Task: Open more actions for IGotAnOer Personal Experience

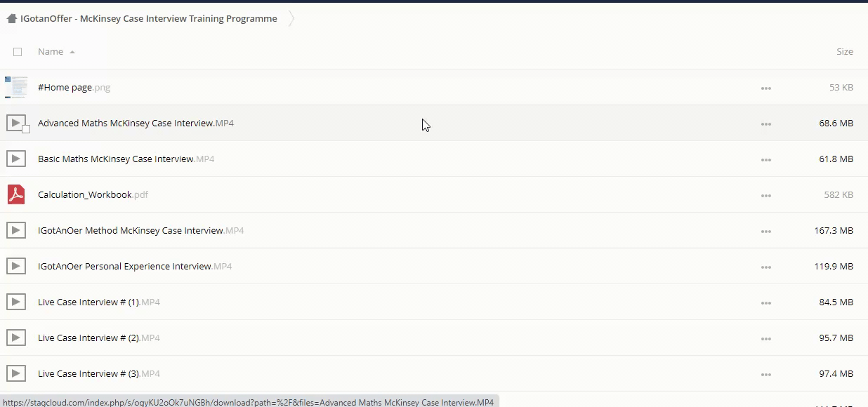Action: point(765,267)
